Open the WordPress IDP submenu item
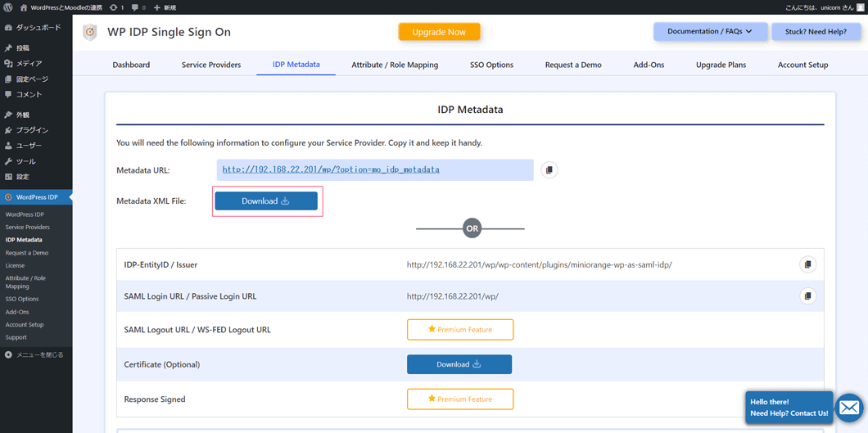 tap(25, 214)
